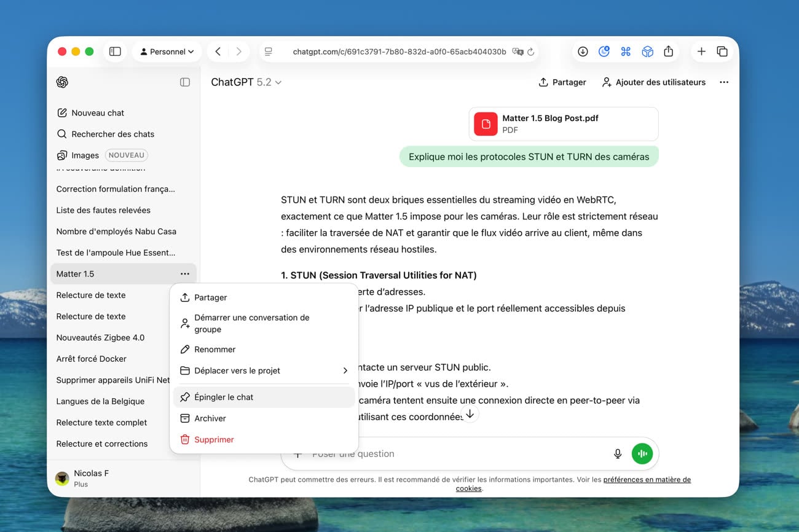
Task: Click the microphone dictation icon
Action: pos(618,454)
